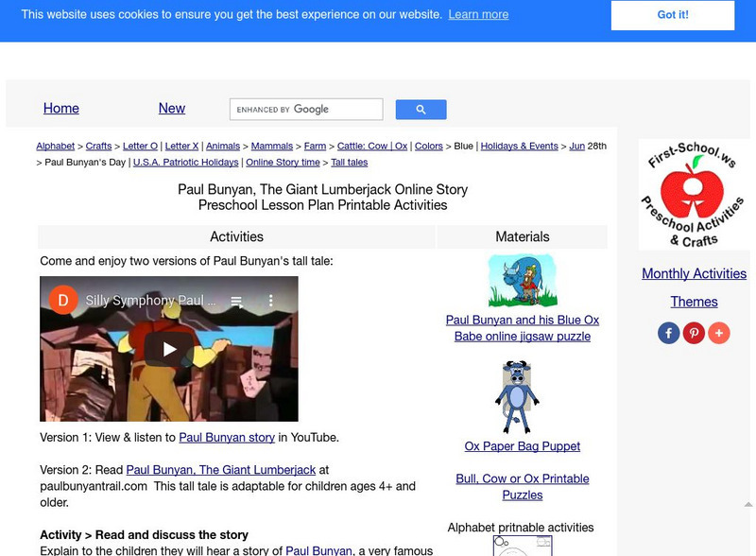Open the Themes sidebar link

(694, 302)
